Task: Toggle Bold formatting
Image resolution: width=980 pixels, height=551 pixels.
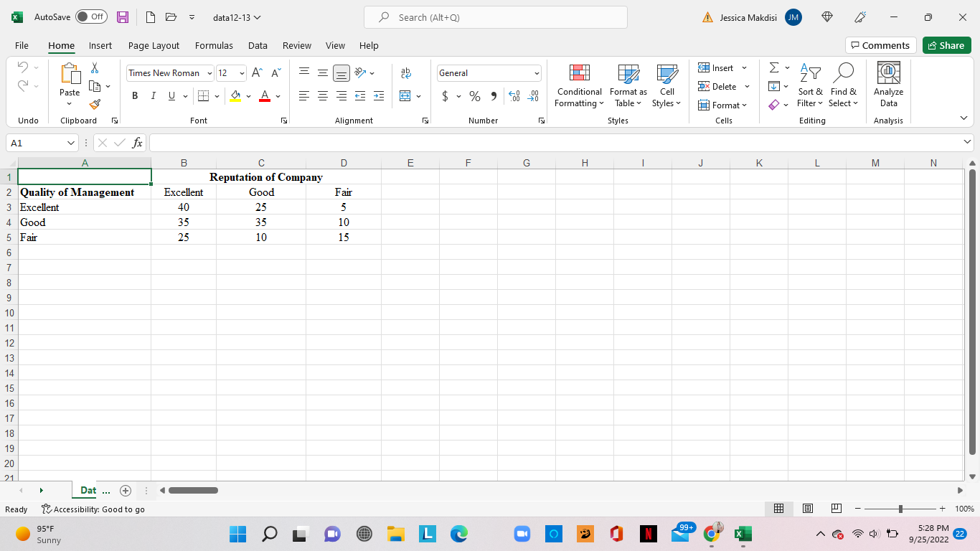Action: (x=135, y=96)
